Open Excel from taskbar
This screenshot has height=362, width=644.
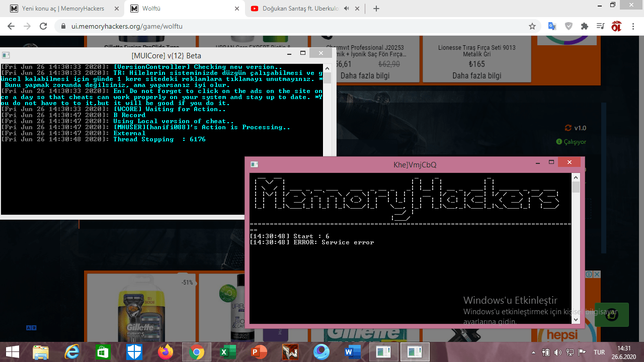(228, 352)
